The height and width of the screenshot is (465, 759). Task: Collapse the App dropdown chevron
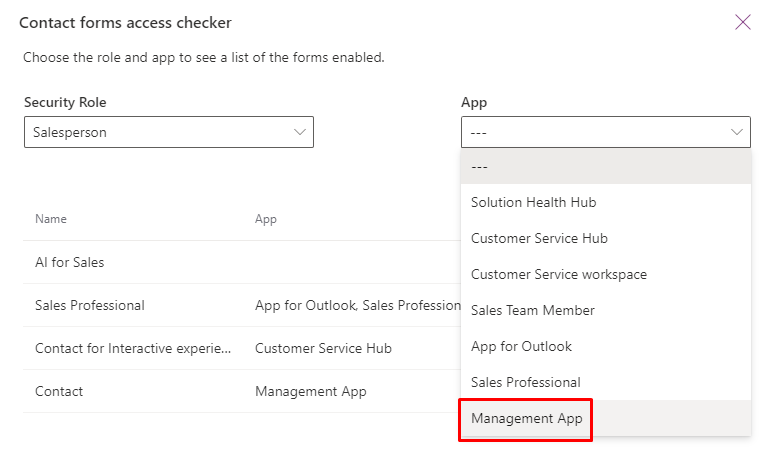[736, 132]
